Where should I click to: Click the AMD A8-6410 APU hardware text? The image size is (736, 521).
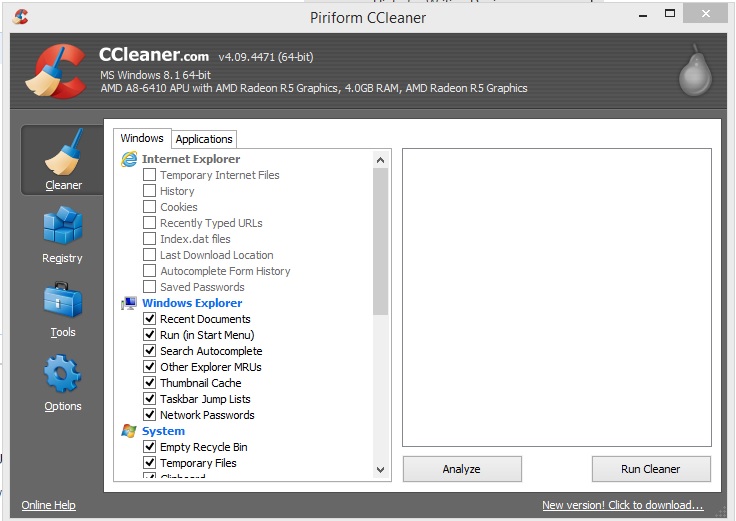pyautogui.click(x=314, y=88)
